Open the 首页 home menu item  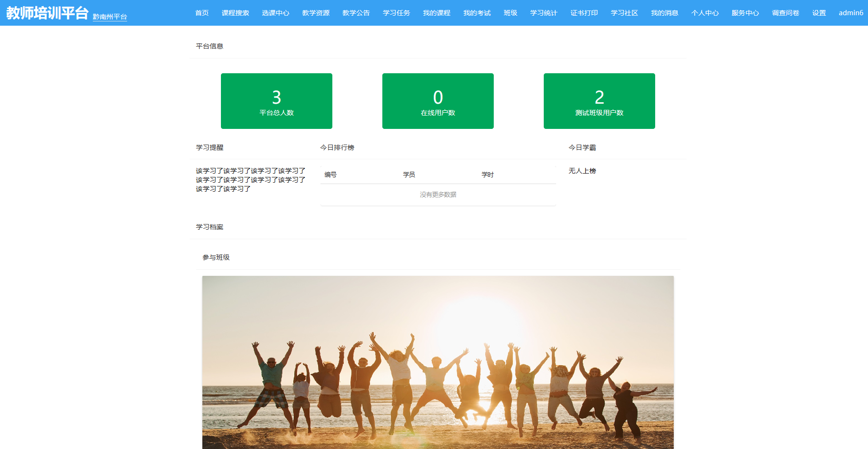tap(202, 13)
